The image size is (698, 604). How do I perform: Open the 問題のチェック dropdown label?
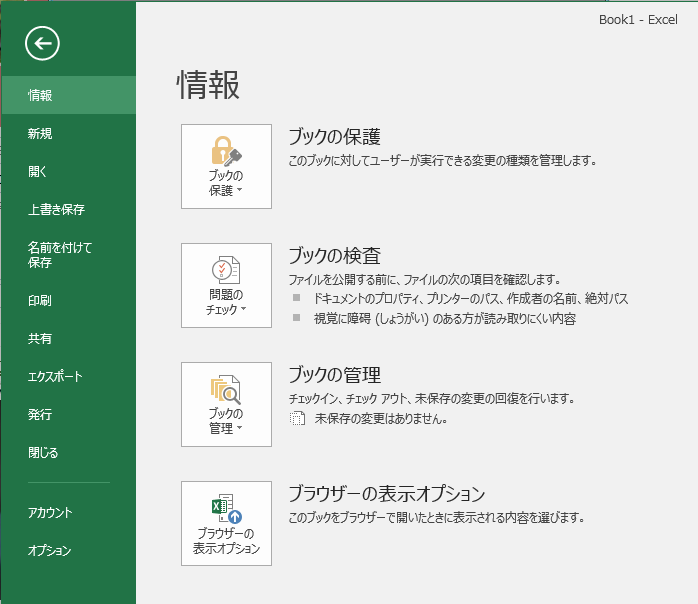click(226, 302)
